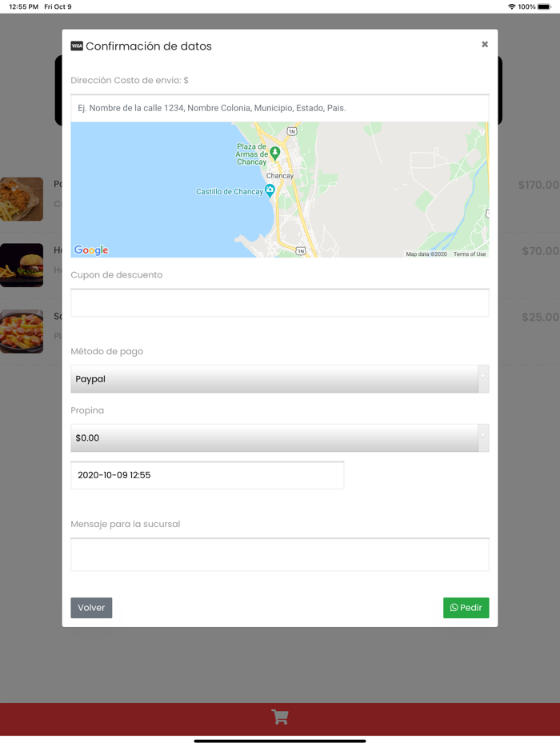Expand the Propina $0.00 dropdown
560x747 pixels.
[x=279, y=438]
